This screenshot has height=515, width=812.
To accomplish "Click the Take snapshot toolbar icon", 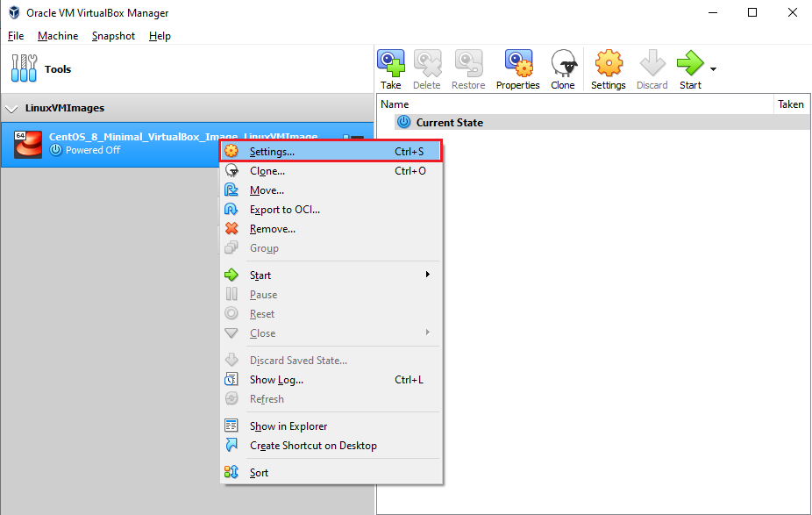I will click(x=390, y=70).
